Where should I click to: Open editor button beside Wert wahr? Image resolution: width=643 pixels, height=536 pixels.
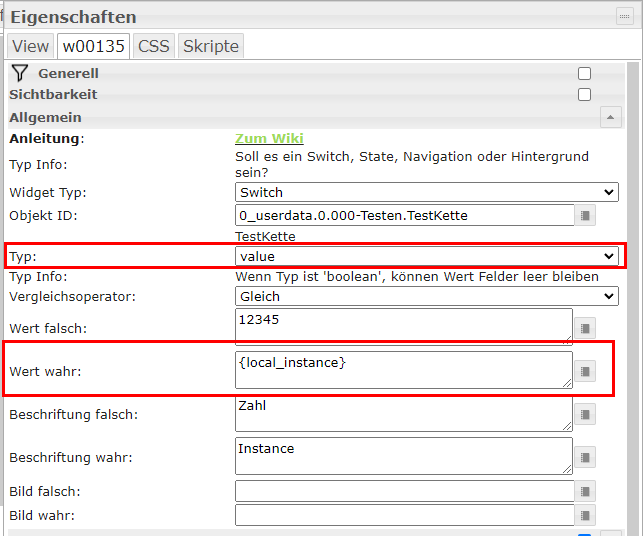[587, 371]
